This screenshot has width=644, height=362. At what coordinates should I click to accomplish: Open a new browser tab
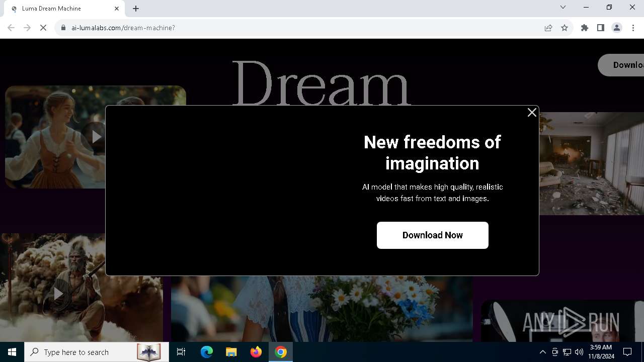click(136, 9)
